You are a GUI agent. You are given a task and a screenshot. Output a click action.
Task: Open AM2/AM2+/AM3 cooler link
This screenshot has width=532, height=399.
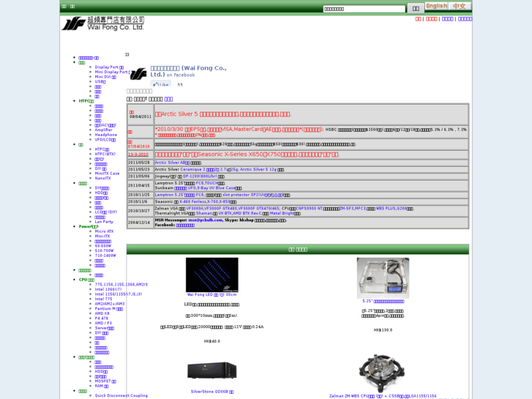click(x=110, y=304)
